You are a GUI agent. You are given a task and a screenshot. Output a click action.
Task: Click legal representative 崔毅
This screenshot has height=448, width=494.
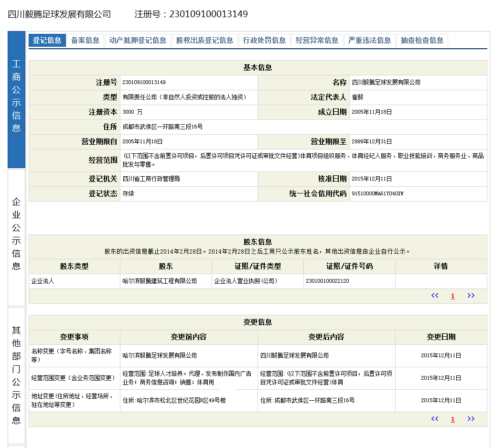coord(357,97)
